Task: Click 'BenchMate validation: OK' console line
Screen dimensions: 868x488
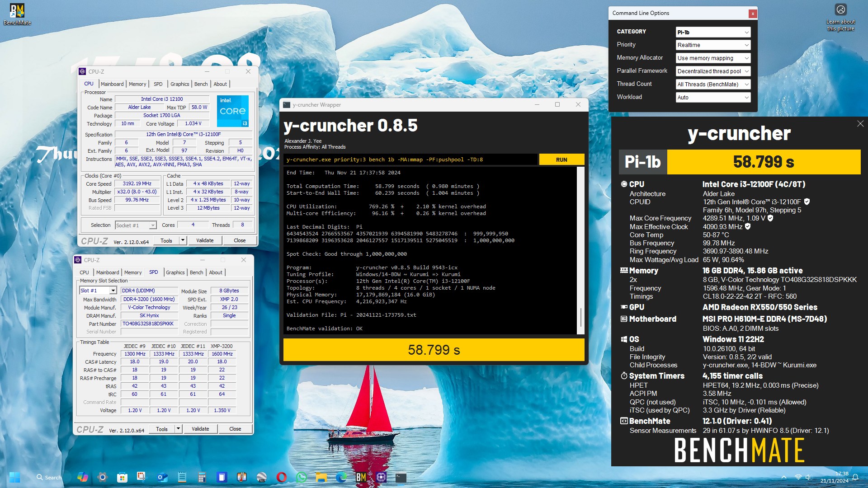Action: click(x=324, y=328)
